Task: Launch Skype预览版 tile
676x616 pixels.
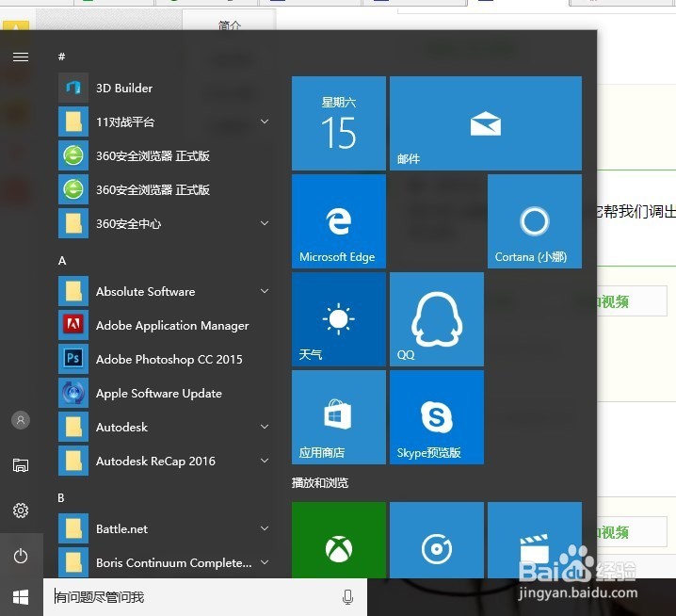Action: (437, 417)
